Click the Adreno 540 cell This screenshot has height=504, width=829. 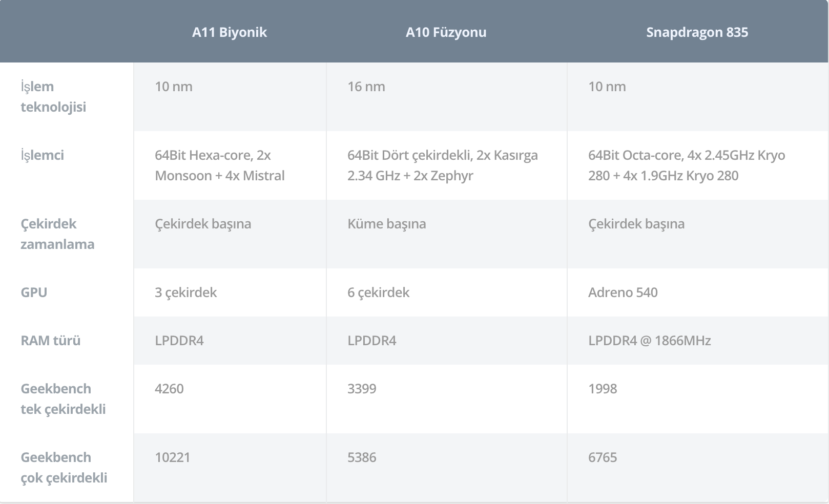pyautogui.click(x=623, y=292)
